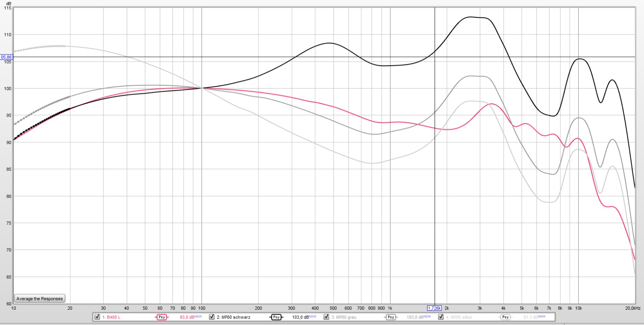This screenshot has height=325, width=644.
Task: Disable the MP80 silber trace checkbox
Action: point(441,317)
